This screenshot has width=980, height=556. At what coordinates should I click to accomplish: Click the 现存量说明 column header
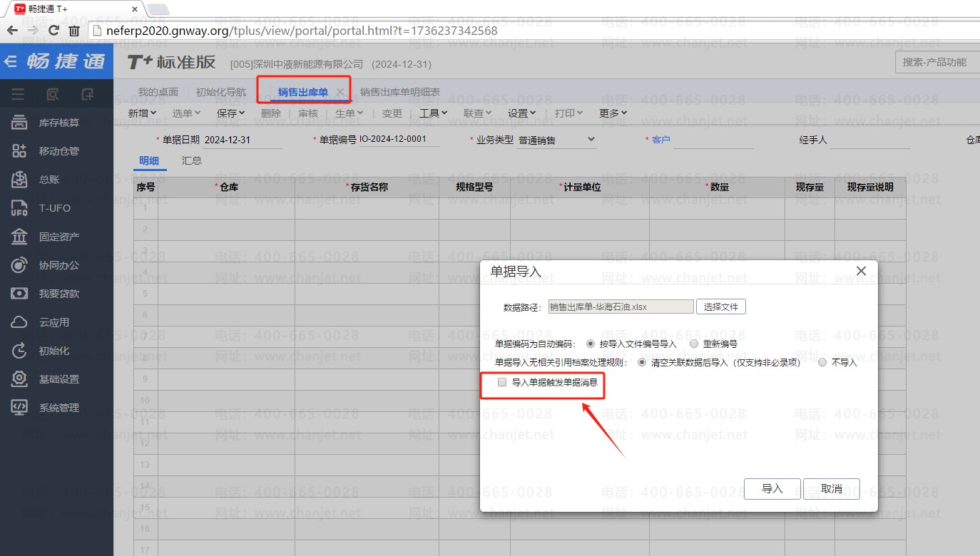870,187
